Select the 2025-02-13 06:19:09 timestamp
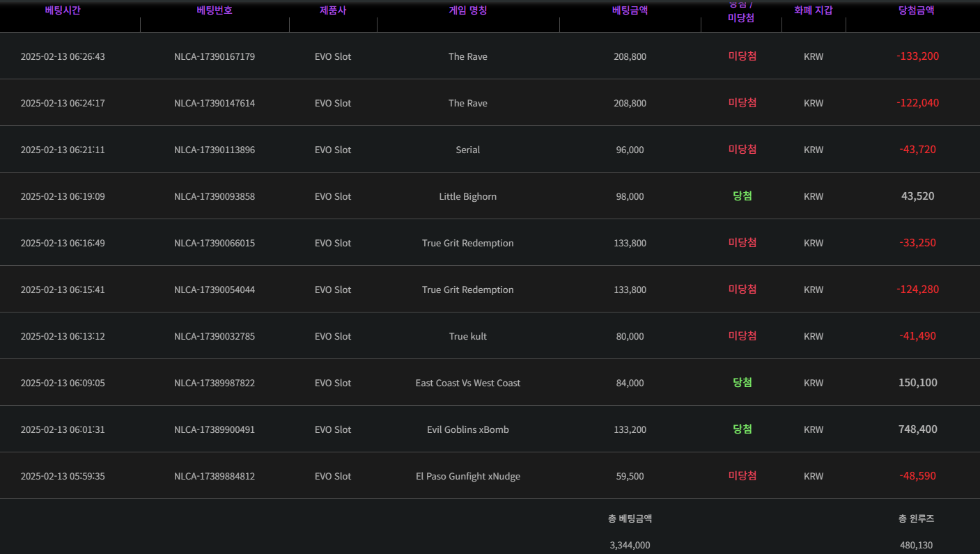The width and height of the screenshot is (980, 554). tap(63, 196)
